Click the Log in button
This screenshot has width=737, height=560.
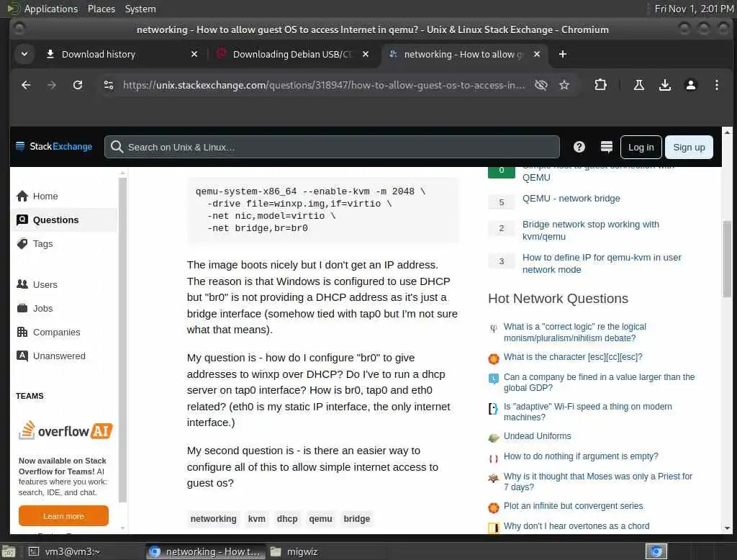click(x=641, y=147)
